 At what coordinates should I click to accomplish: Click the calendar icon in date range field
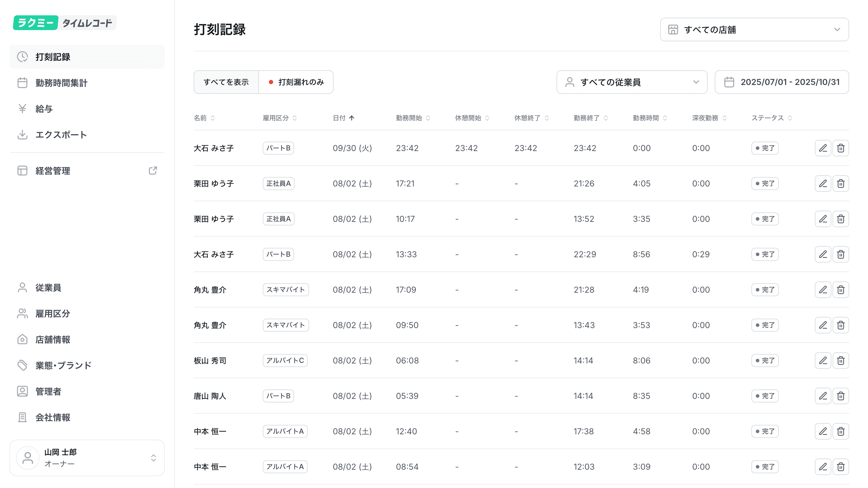coord(729,82)
